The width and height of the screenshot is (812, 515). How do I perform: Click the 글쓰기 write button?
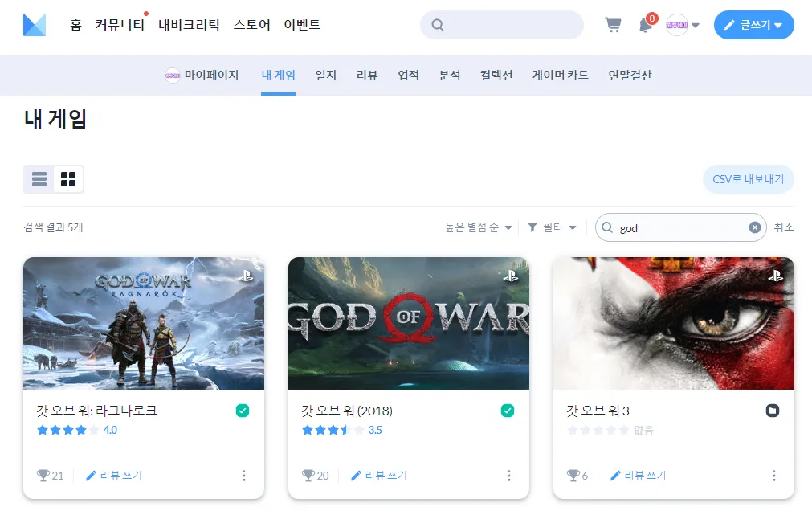coord(753,24)
